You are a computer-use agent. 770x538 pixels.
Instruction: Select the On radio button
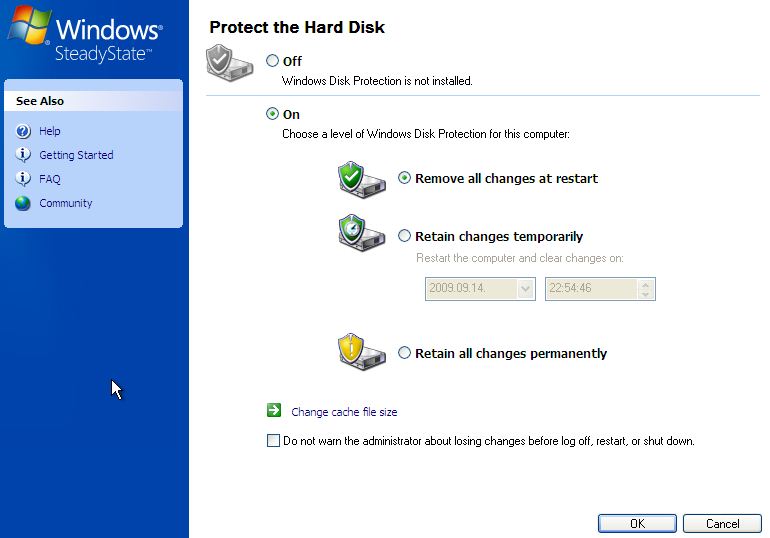[x=273, y=114]
